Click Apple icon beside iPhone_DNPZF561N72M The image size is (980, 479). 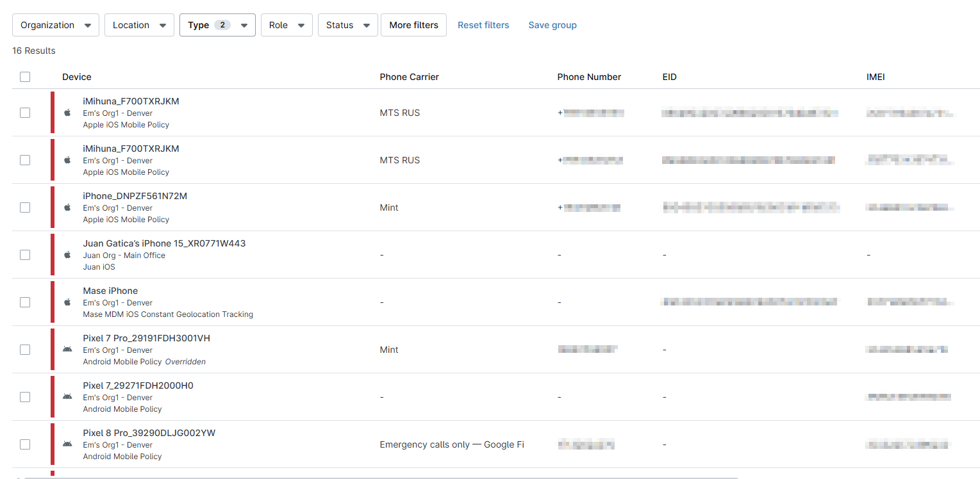pos(67,207)
